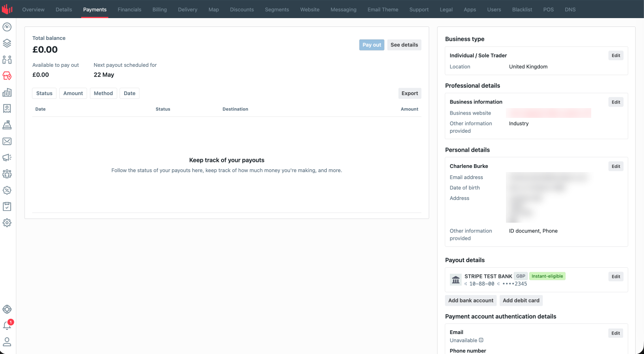Edit the Business information section
The image size is (644, 354).
616,102
